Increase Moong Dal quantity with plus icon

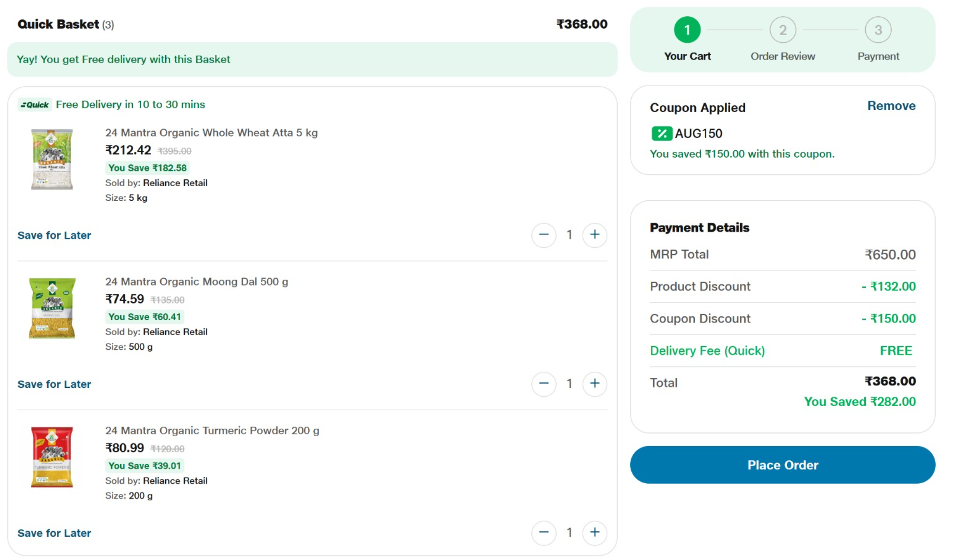[x=595, y=384]
